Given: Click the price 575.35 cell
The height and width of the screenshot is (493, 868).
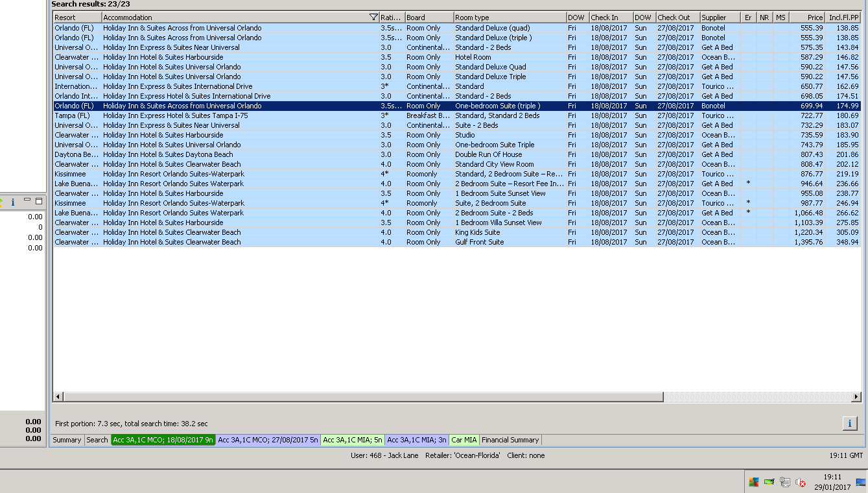Looking at the screenshot, I should [x=808, y=47].
